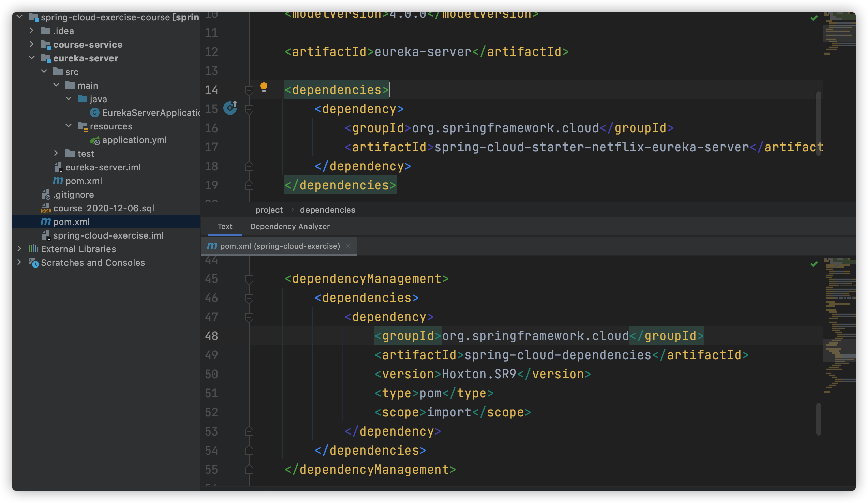
Task: Click the Spring yml file icon
Action: (95, 140)
